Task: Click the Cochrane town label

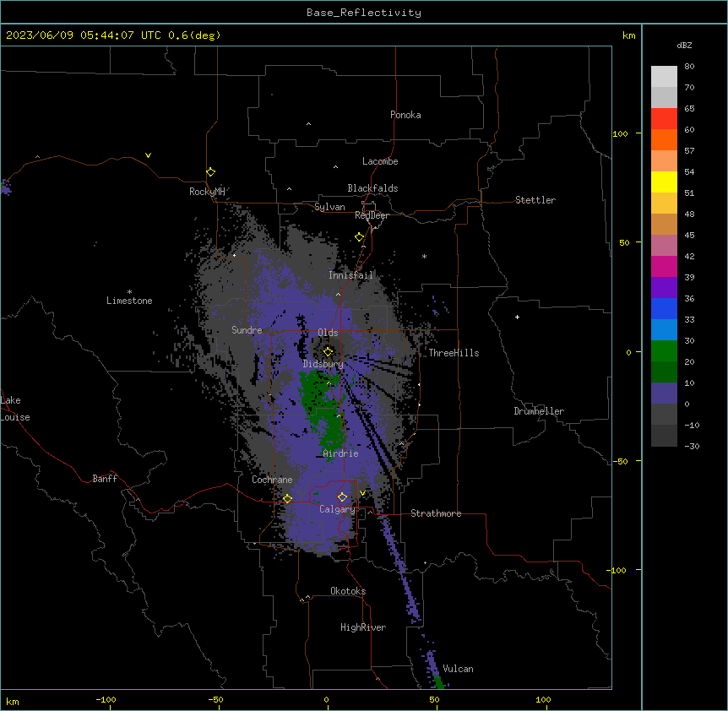Action: click(x=272, y=480)
